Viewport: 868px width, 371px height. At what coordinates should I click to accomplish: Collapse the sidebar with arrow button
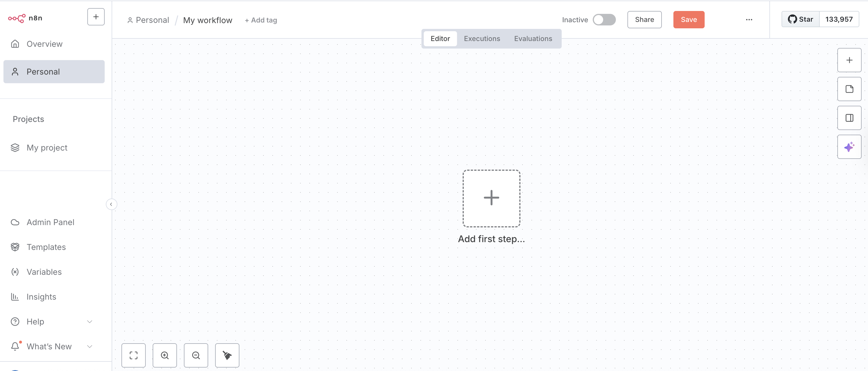point(111,204)
